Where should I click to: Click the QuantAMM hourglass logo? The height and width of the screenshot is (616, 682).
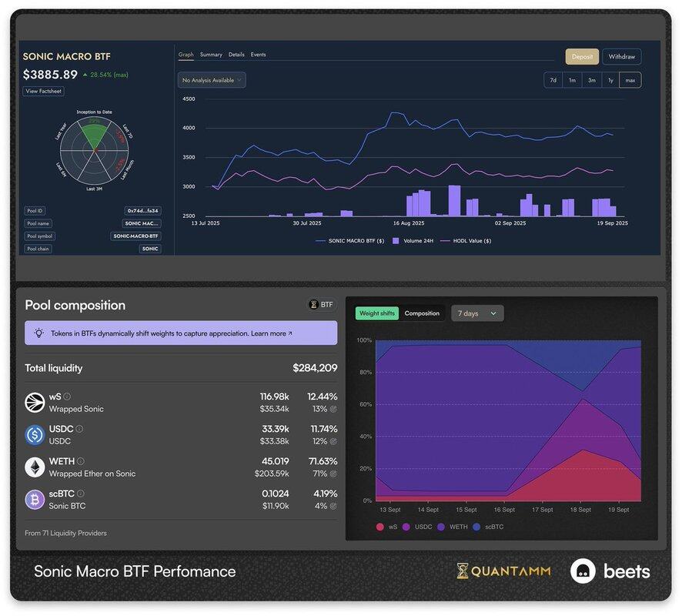click(x=463, y=571)
